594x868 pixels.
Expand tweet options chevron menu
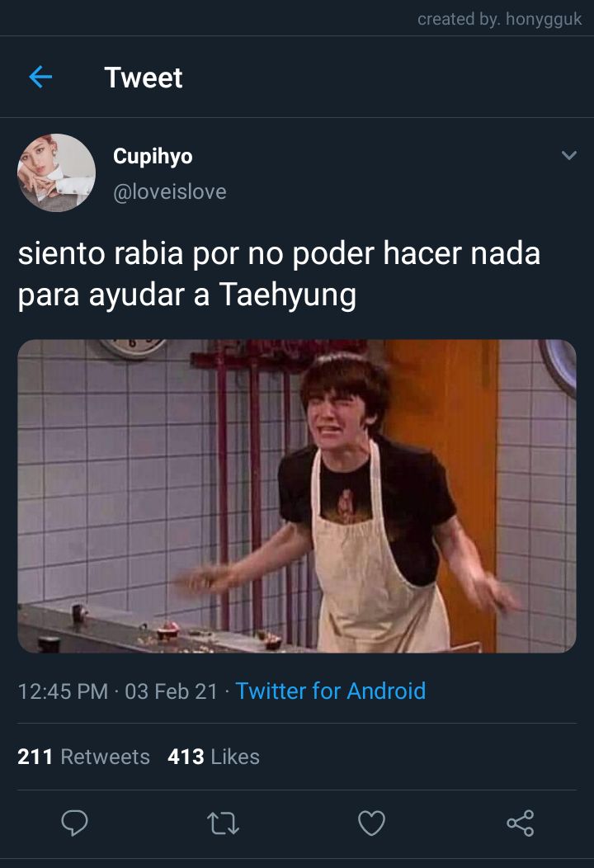point(568,156)
